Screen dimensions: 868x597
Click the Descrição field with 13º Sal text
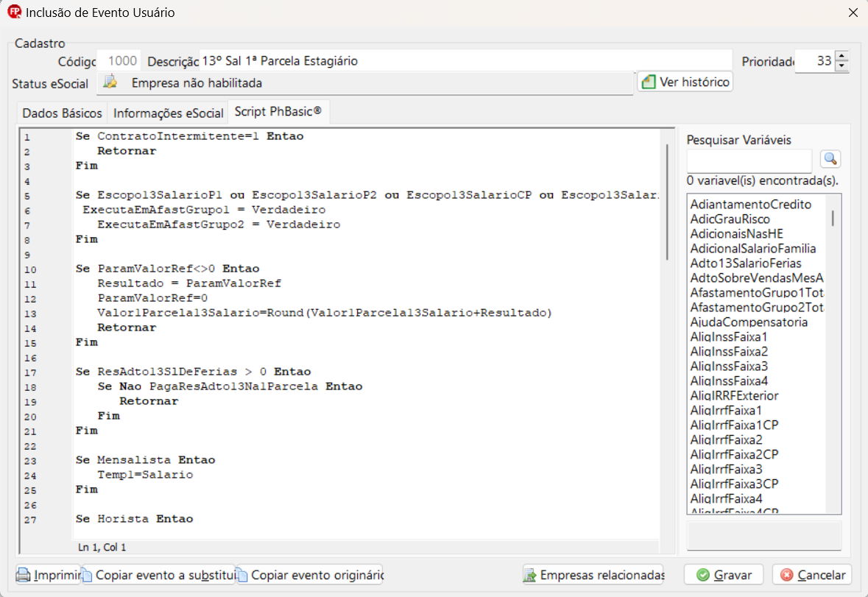465,61
